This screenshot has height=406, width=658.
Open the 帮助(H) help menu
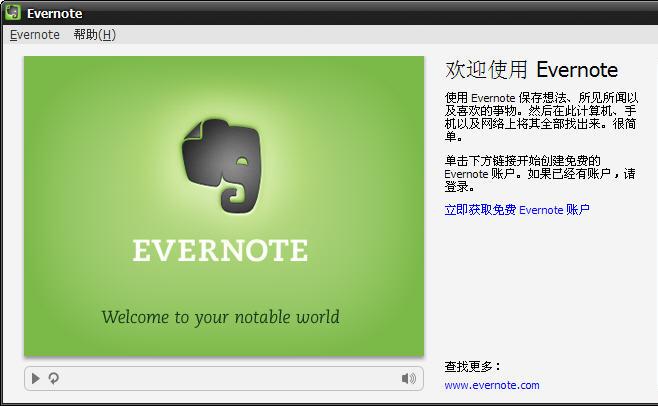(94, 34)
